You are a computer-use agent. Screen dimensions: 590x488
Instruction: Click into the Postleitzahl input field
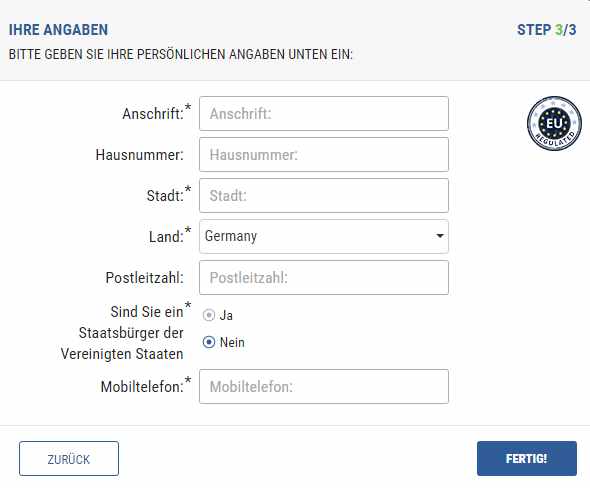pos(324,278)
